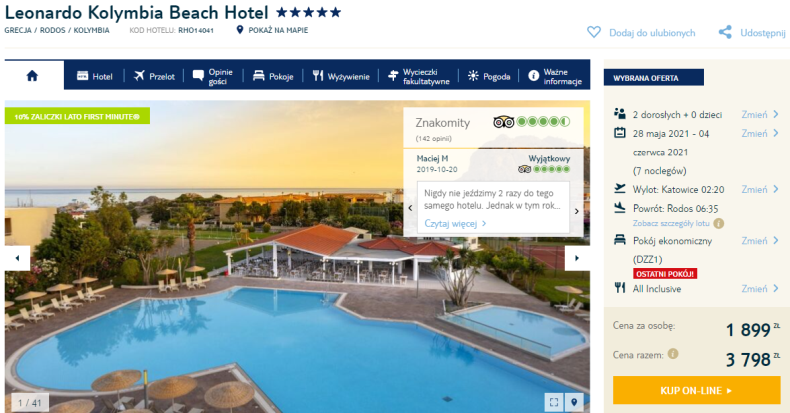Click the KUP ON-LINE button
Screen dimensions: 790x413
click(x=696, y=390)
